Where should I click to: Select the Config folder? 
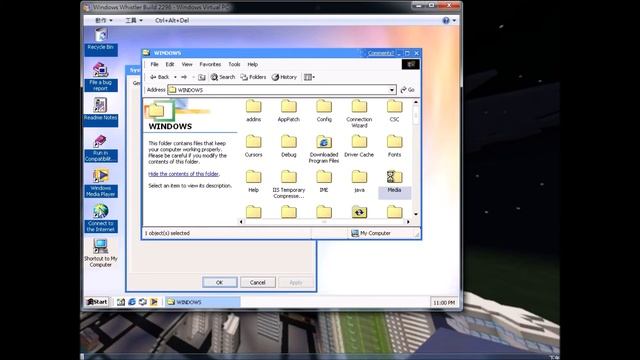324,111
